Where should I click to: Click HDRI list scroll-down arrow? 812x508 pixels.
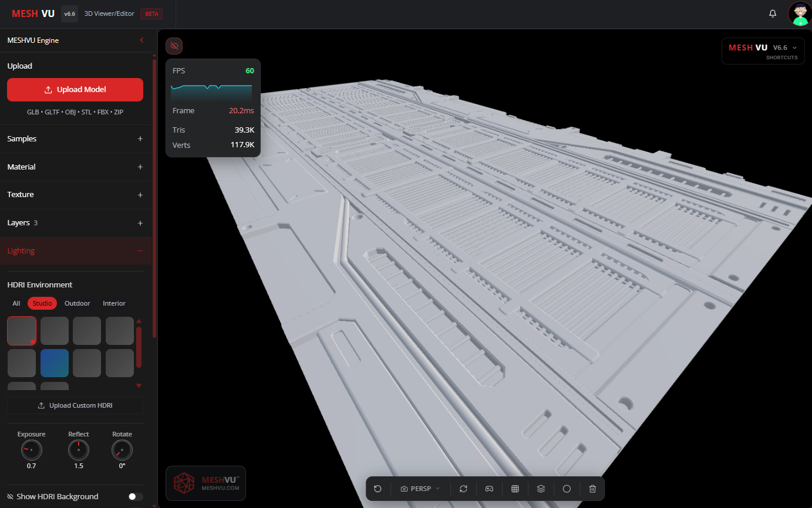[139, 385]
